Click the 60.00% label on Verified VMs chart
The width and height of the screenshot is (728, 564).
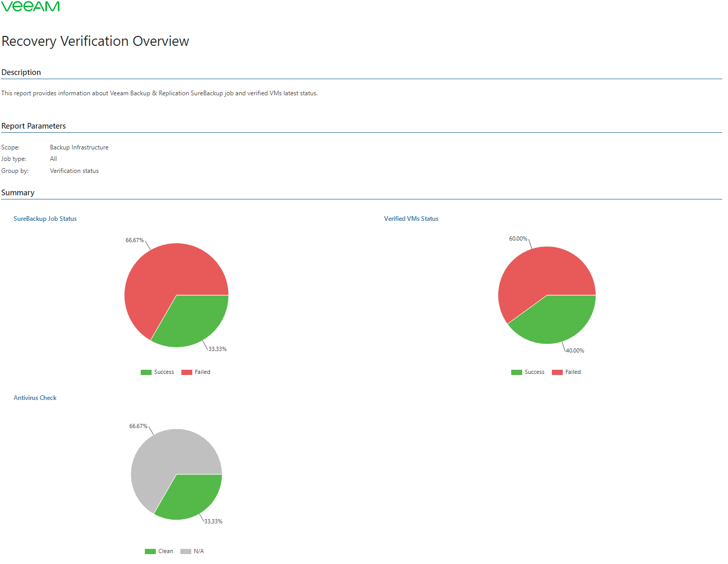point(518,239)
